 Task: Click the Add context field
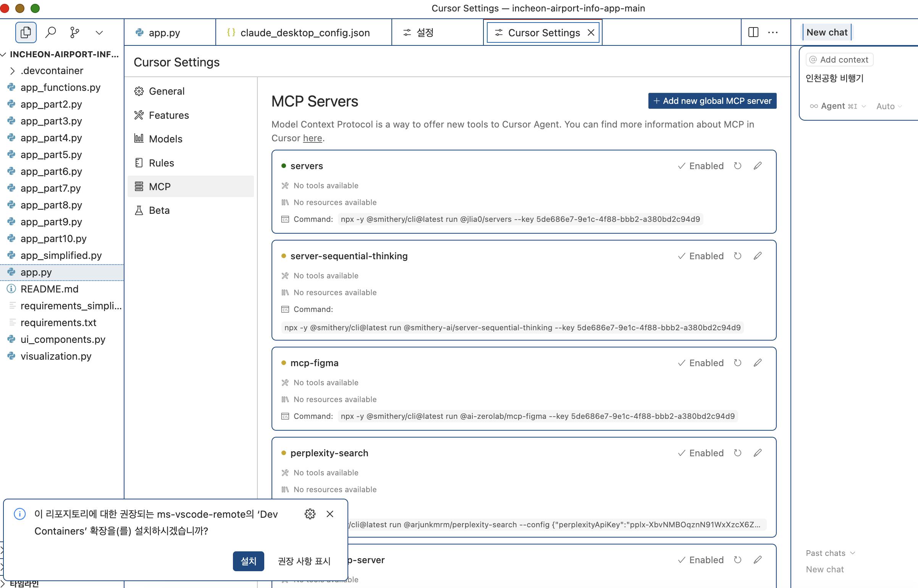(839, 60)
